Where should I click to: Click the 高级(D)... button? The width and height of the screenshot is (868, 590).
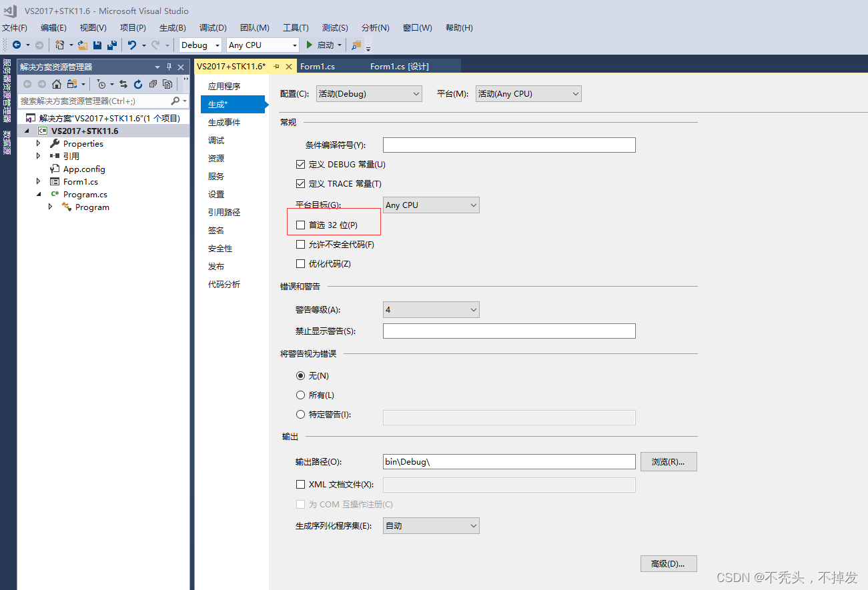(669, 563)
